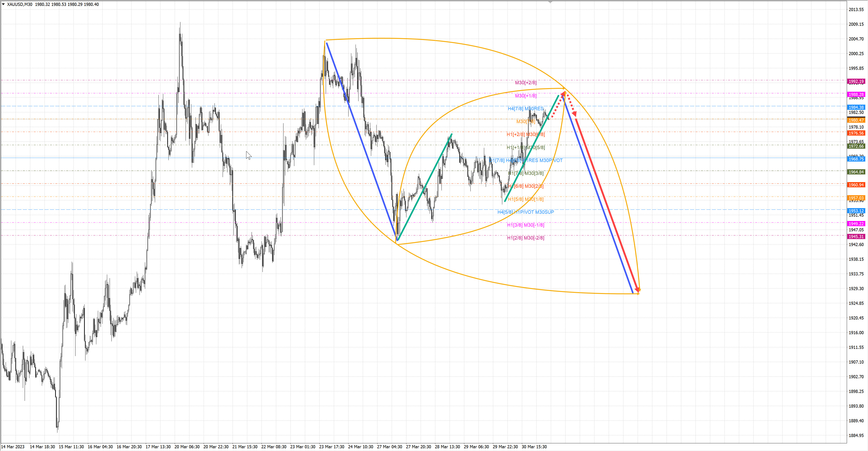The image size is (868, 451).
Task: Click the 1980.47 orange price tag
Action: tap(856, 120)
